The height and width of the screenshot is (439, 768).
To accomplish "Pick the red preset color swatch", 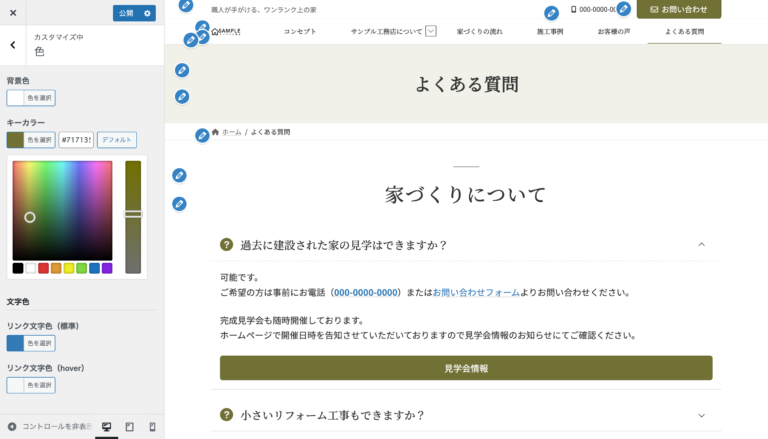I will click(43, 268).
